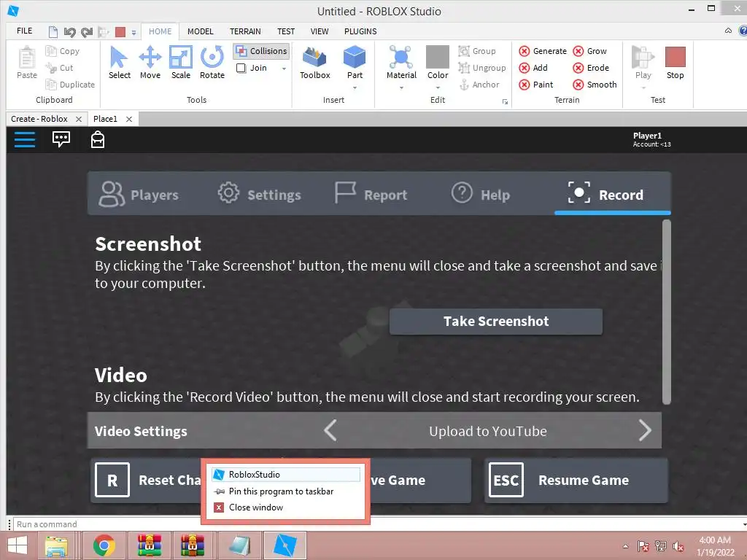Open the in-game chat bubble icon
The height and width of the screenshot is (560, 747).
(x=61, y=139)
